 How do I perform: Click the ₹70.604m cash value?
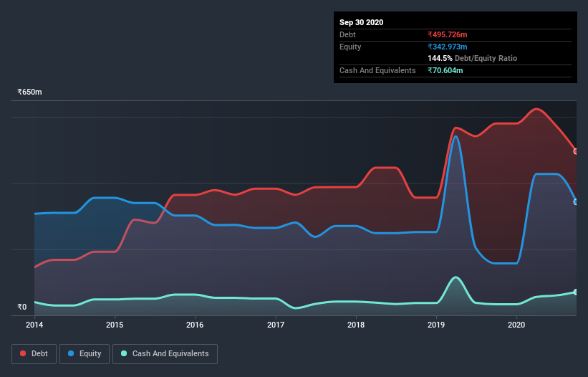(445, 70)
